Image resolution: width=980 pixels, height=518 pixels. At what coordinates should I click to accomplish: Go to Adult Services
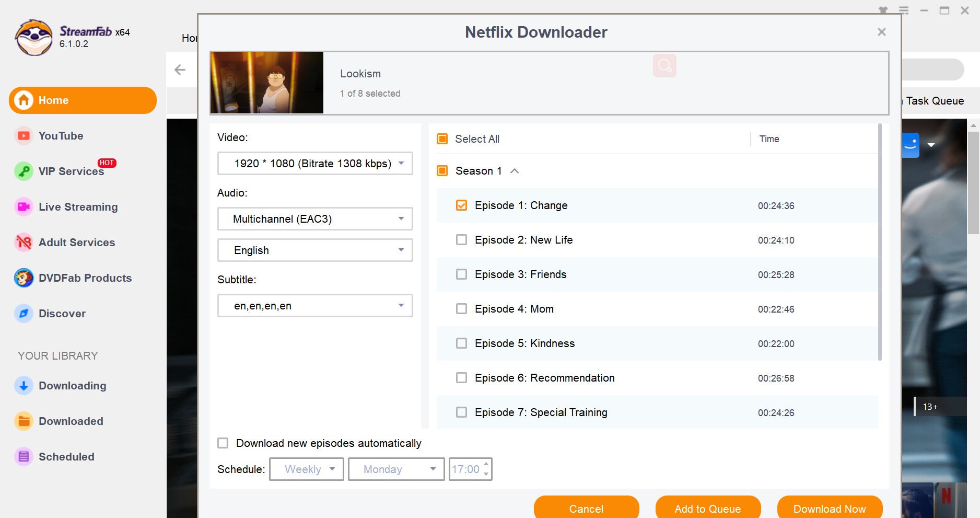coord(76,242)
